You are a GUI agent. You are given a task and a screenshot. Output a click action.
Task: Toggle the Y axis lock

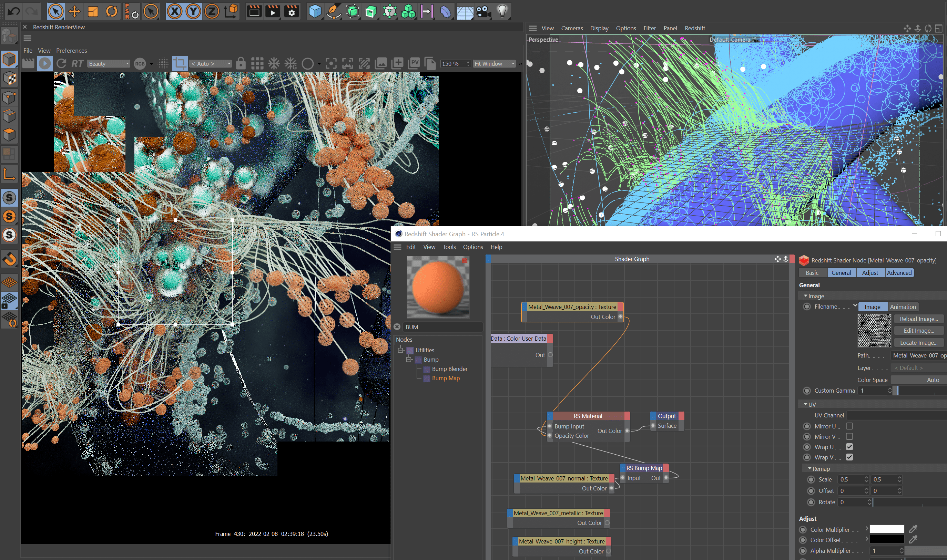coord(193,11)
